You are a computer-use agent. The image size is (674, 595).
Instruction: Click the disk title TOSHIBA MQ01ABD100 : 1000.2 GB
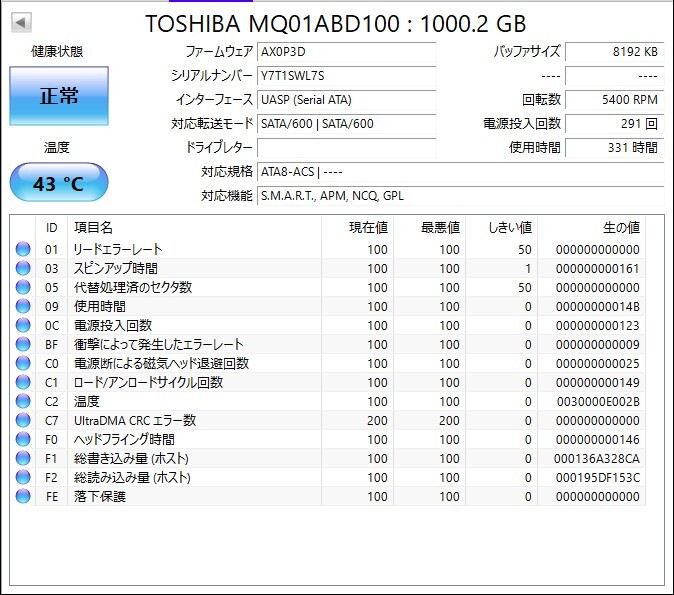(x=336, y=23)
